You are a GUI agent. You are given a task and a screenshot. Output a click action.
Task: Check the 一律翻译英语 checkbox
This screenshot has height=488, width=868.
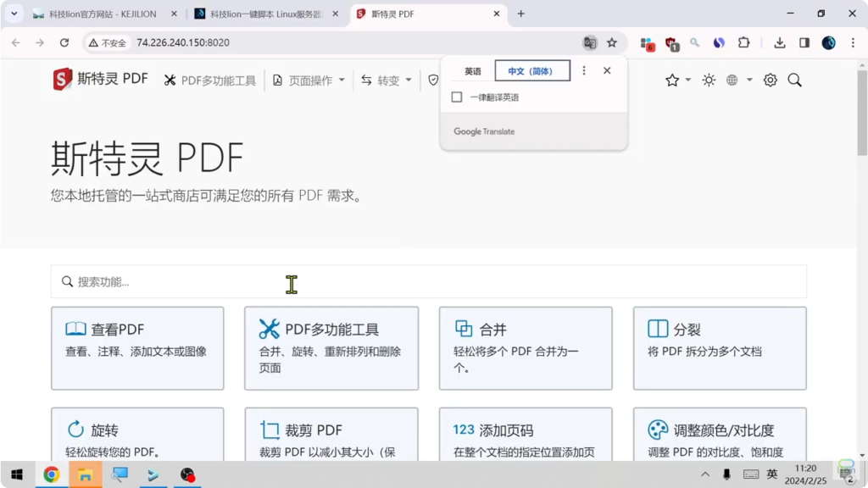(457, 97)
